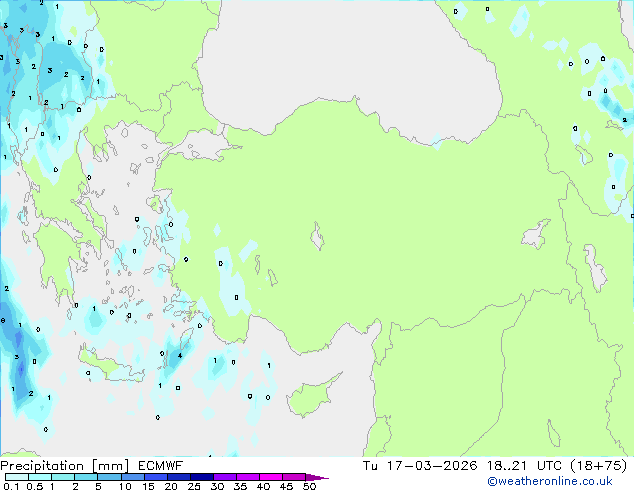
Task: Click the '18..21 UTC' time range text
Action: (525, 466)
